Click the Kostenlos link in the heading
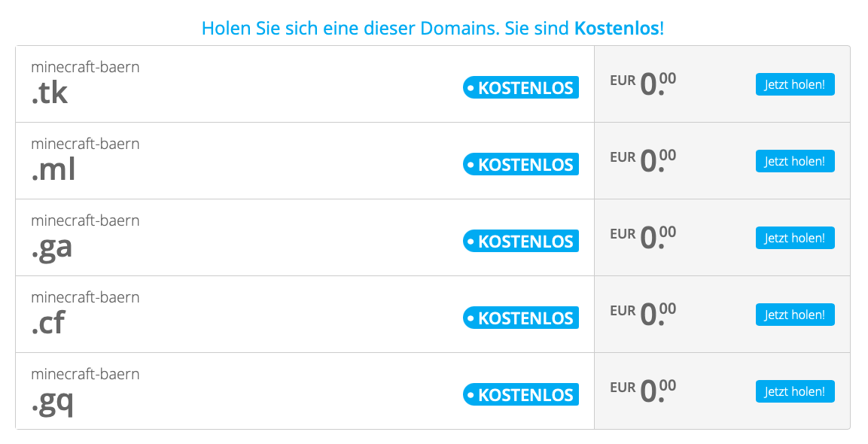Viewport: 868px width, 444px height. [x=618, y=28]
